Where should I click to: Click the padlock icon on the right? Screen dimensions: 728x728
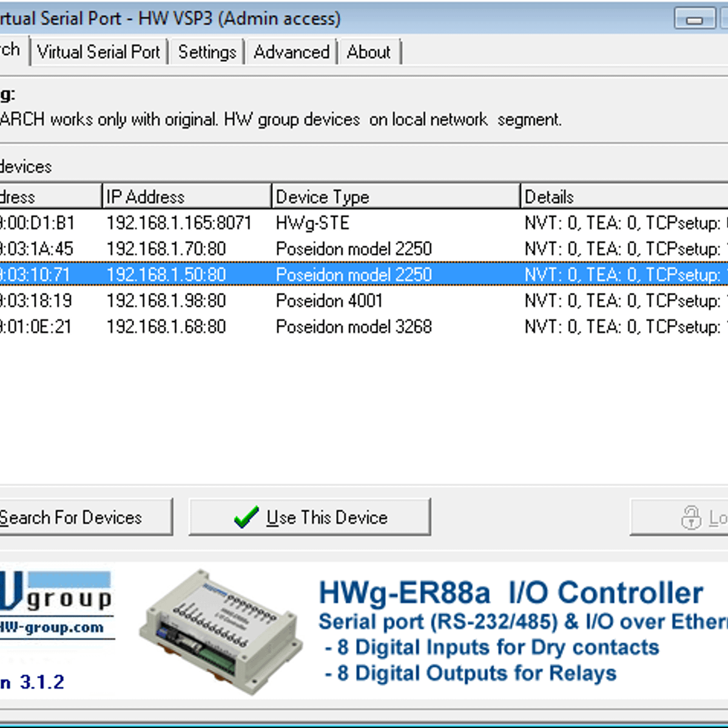tap(690, 517)
